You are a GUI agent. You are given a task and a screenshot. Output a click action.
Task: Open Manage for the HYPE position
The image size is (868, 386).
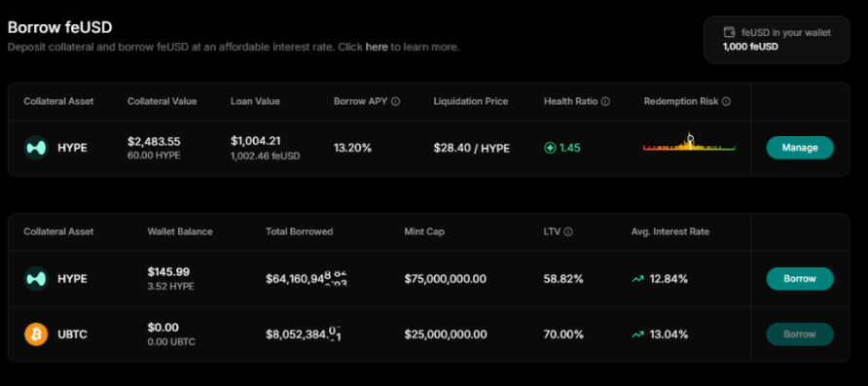pos(800,148)
